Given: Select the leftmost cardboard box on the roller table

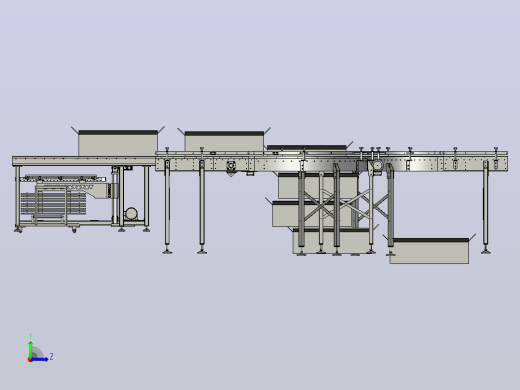Looking at the screenshot, I should pos(118,143).
